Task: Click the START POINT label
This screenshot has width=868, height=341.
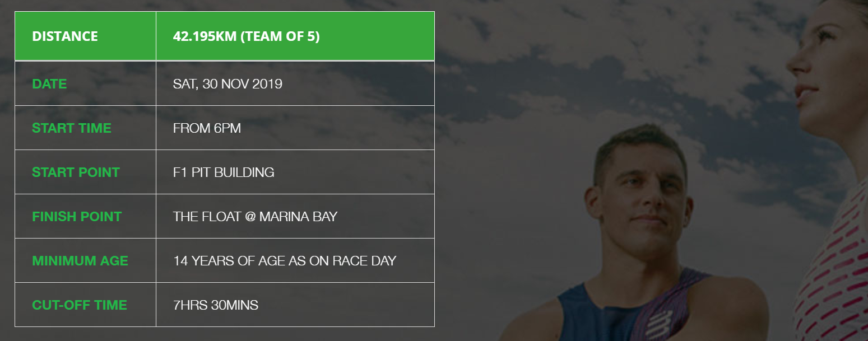Action: [x=76, y=172]
